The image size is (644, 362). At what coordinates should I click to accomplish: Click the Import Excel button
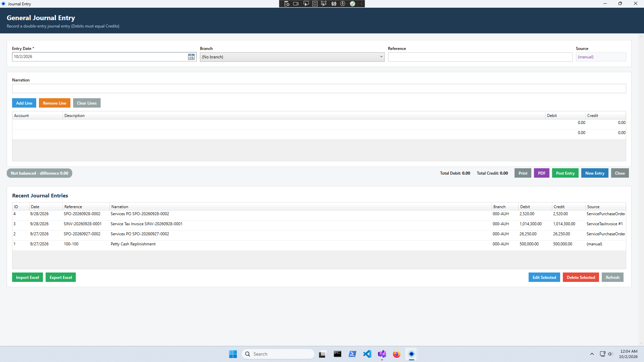28,277
